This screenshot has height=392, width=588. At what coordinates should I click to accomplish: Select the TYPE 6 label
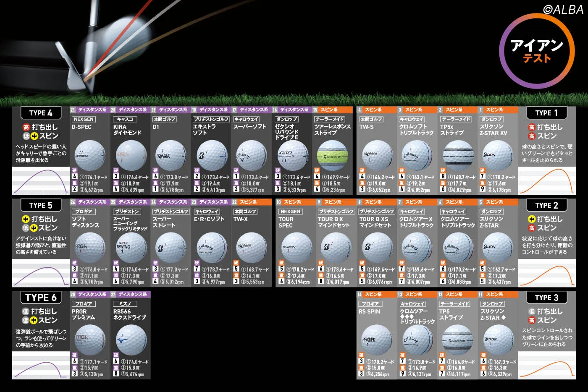coord(41,297)
